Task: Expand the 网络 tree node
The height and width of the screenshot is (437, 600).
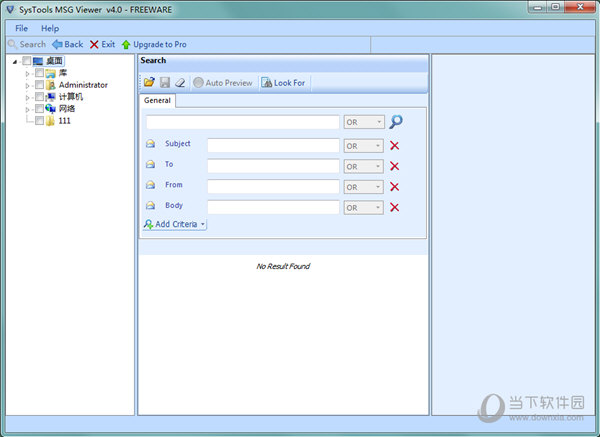Action: [x=27, y=109]
